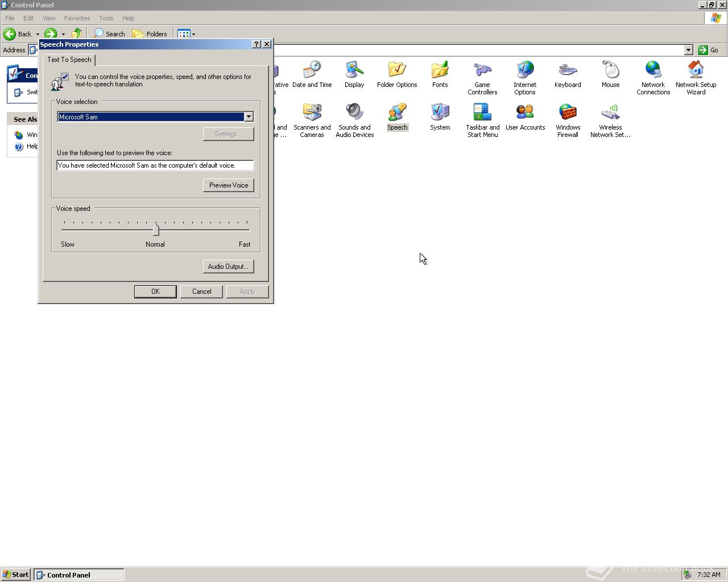The image size is (728, 582).
Task: Click the Preview Voice button
Action: [x=229, y=185]
